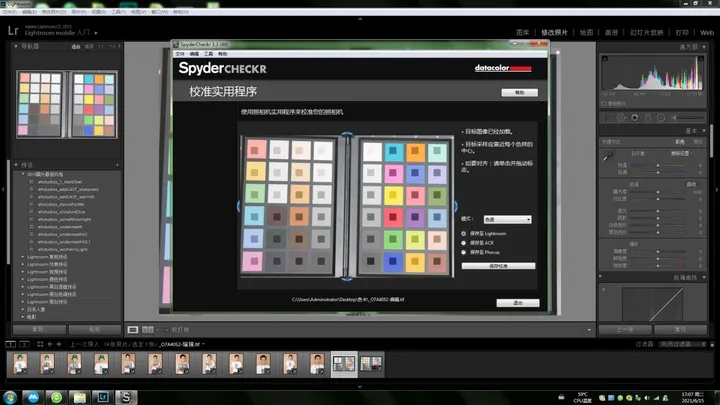Select the save to Lightroom radio option
This screenshot has height=405, width=720.
[464, 234]
